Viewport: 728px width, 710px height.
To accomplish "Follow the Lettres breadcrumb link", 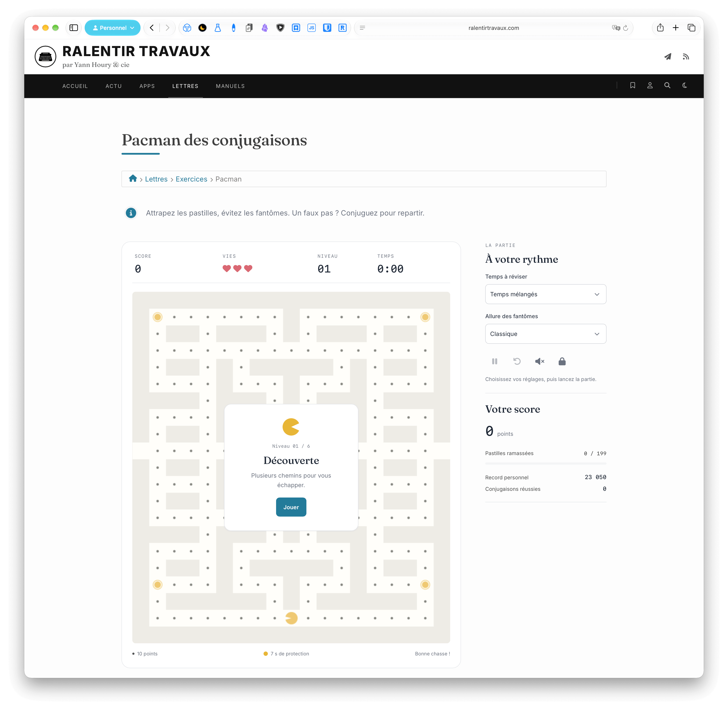I will (156, 179).
